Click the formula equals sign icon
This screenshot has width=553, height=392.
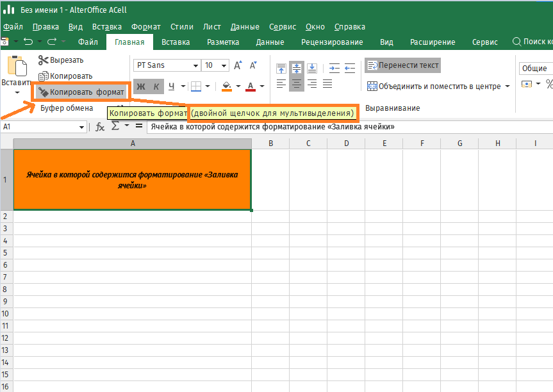139,126
